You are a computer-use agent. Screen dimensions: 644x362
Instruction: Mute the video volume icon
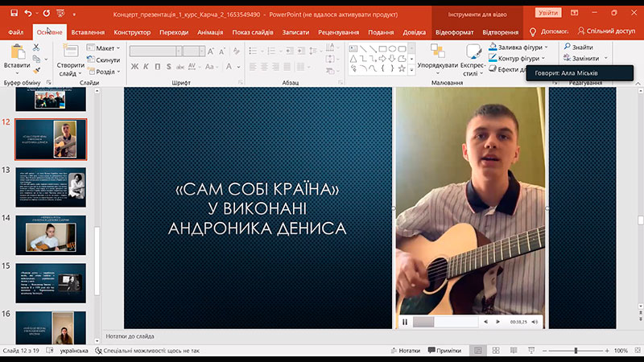[x=535, y=323]
